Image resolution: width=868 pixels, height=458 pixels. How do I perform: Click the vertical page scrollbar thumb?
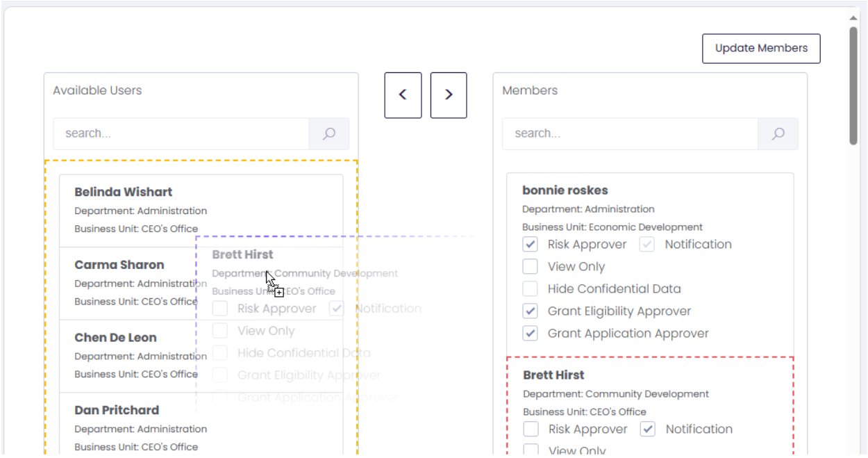point(853,86)
